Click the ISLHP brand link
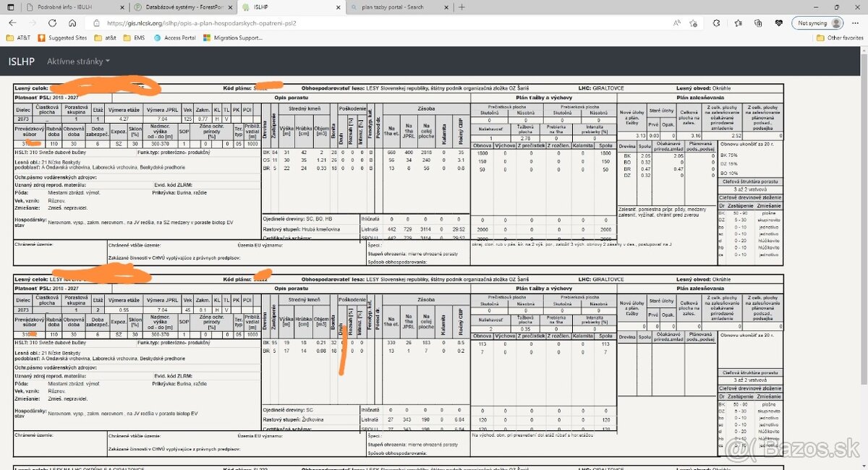 [x=22, y=61]
